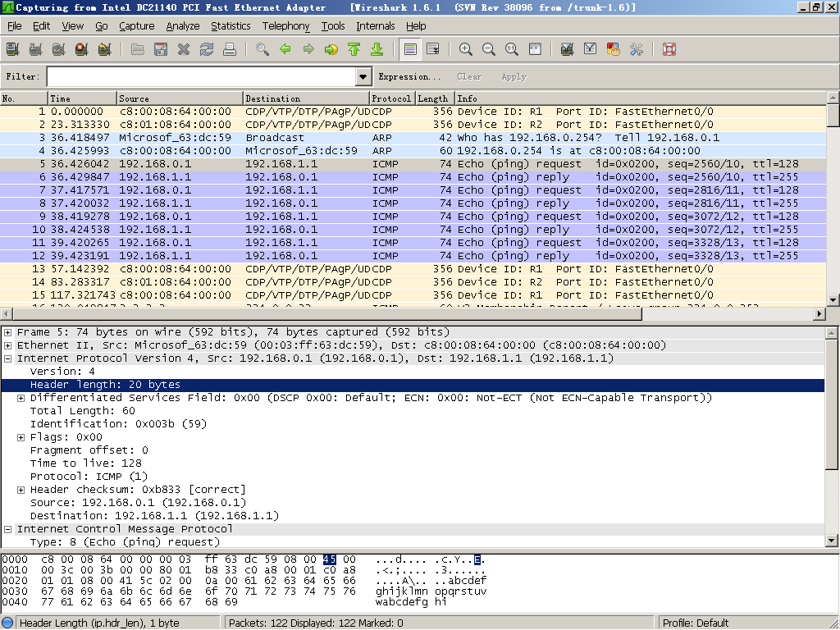Stop the running capture icon
Viewport: 840px width, 630px height.
[81, 49]
